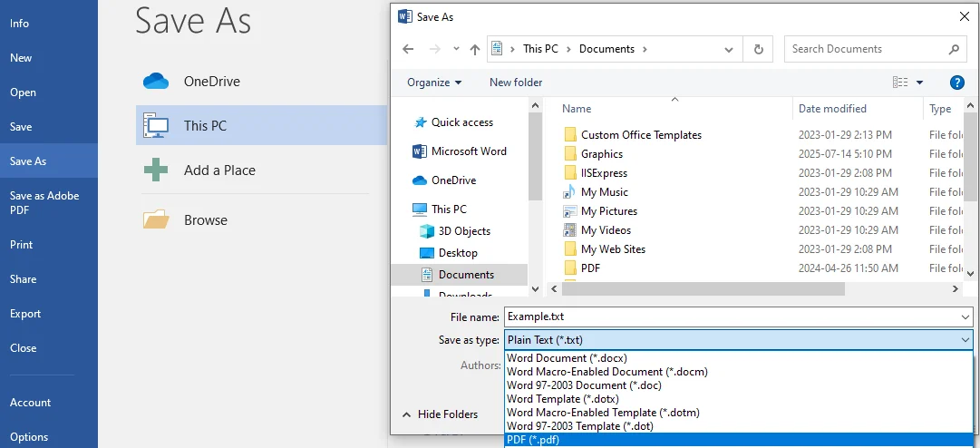Click the My Pictures folder icon

(x=569, y=211)
